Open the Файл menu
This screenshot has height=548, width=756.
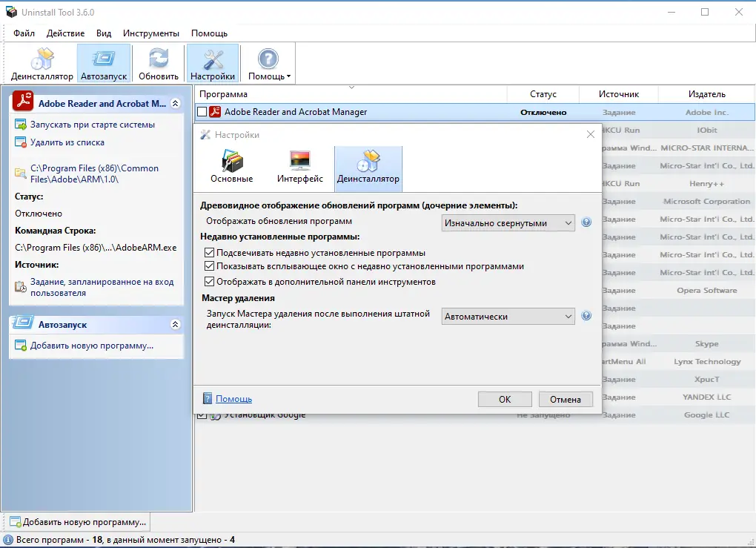tap(24, 33)
